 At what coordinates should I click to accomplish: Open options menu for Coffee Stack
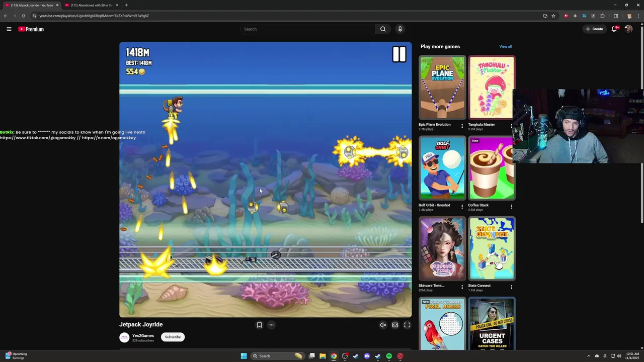point(511,207)
